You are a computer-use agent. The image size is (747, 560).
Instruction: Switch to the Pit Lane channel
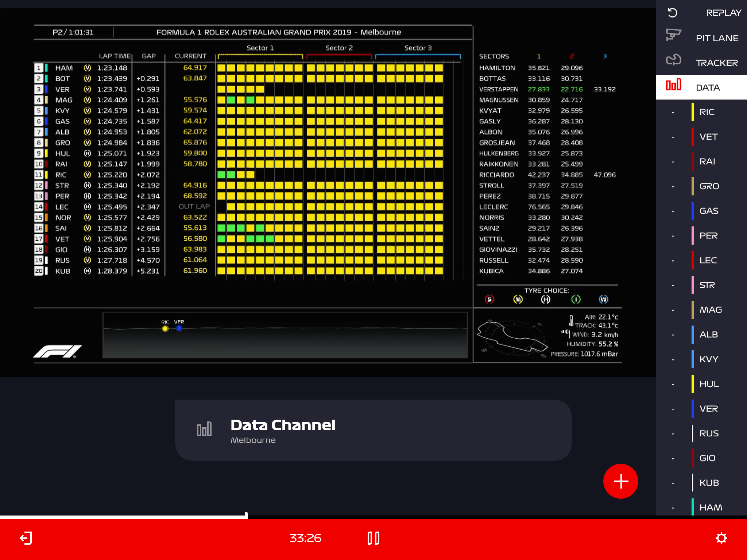[x=701, y=38]
